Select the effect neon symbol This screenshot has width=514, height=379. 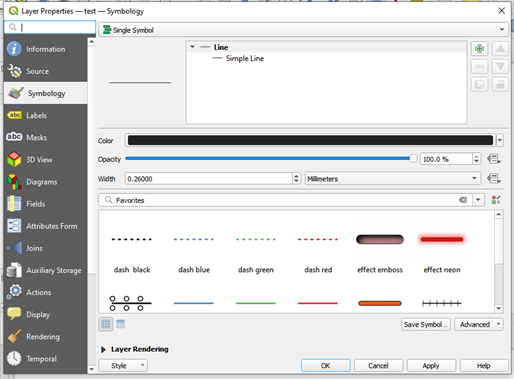click(x=442, y=253)
